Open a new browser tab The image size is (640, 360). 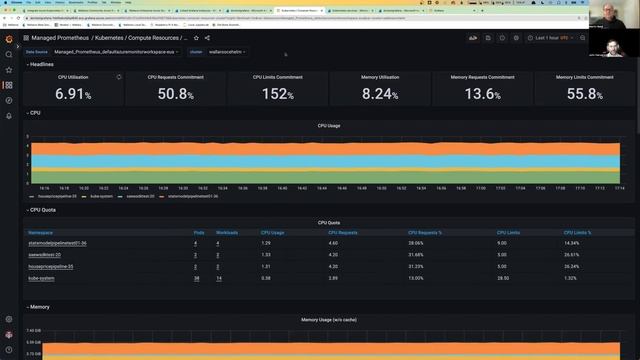pyautogui.click(x=482, y=11)
